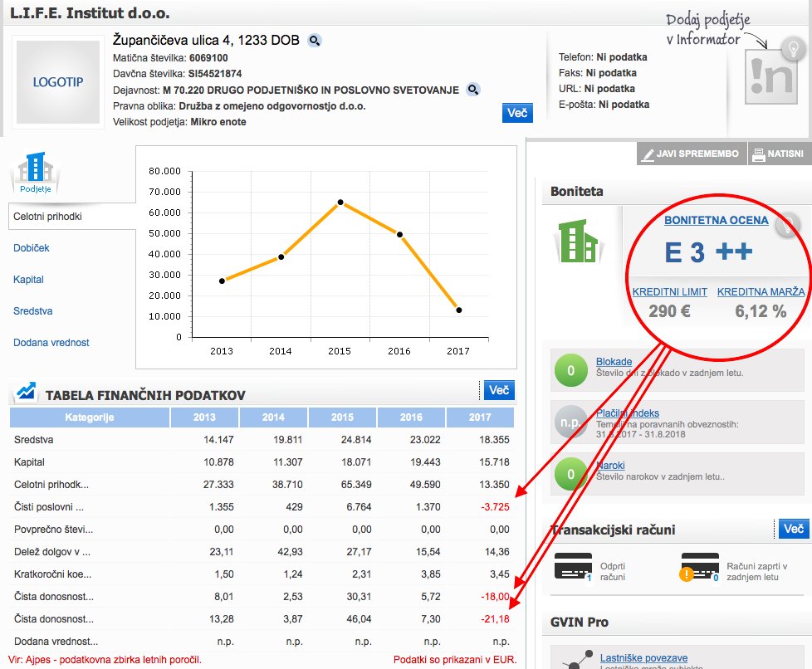Click the Podjetje building icon
Image resolution: width=812 pixels, height=669 pixels.
point(36,172)
